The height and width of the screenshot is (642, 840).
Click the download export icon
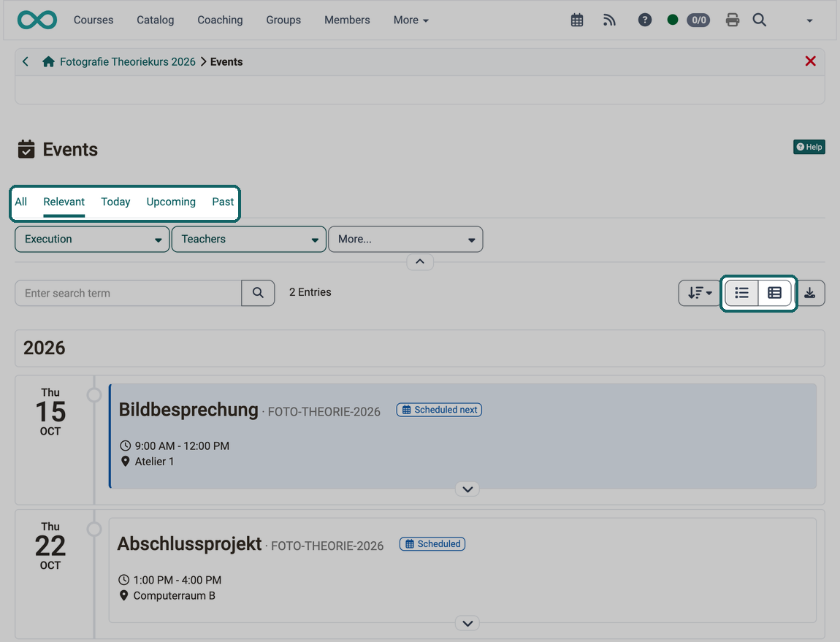810,293
